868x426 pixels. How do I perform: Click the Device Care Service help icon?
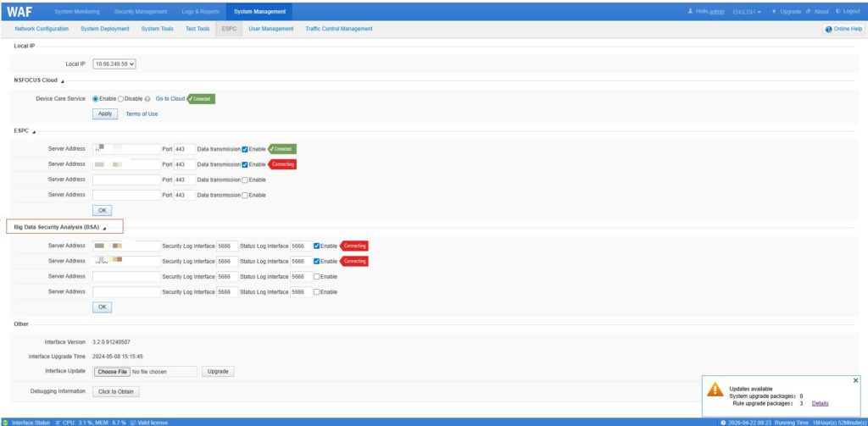tap(147, 99)
